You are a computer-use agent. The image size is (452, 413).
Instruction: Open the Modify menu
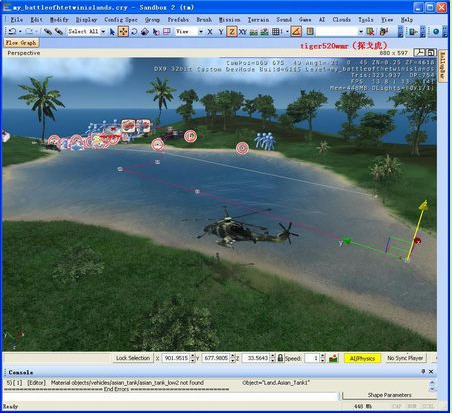pyautogui.click(x=59, y=20)
